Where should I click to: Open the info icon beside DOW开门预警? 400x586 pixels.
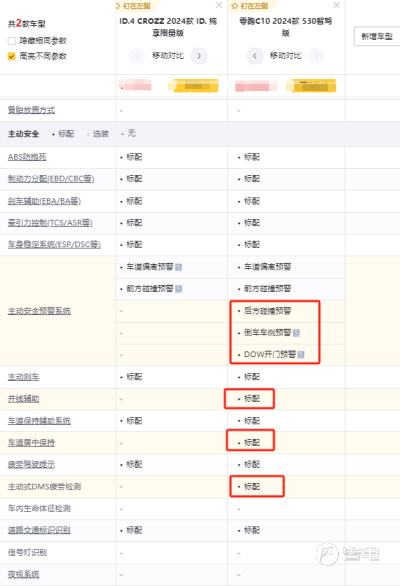tap(301, 354)
